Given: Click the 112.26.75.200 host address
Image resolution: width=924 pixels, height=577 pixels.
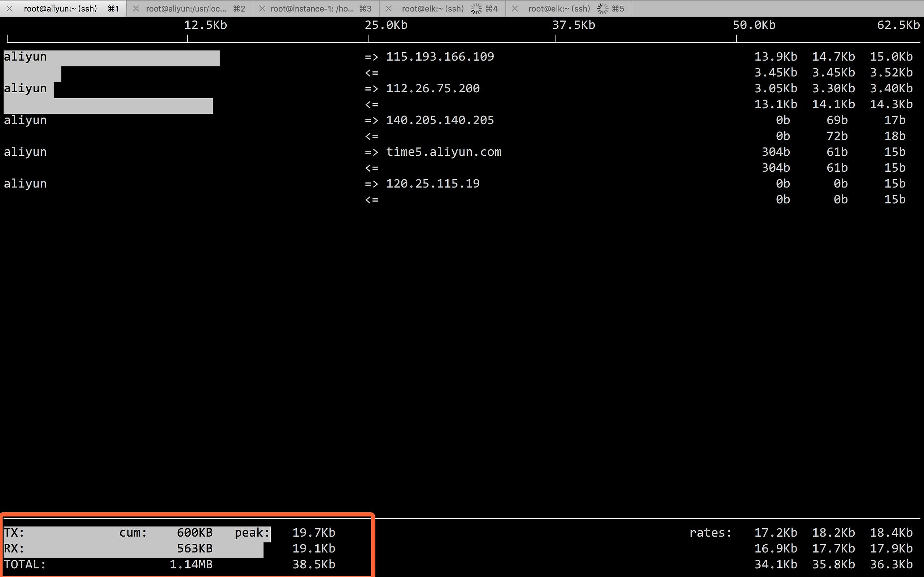Looking at the screenshot, I should 433,89.
